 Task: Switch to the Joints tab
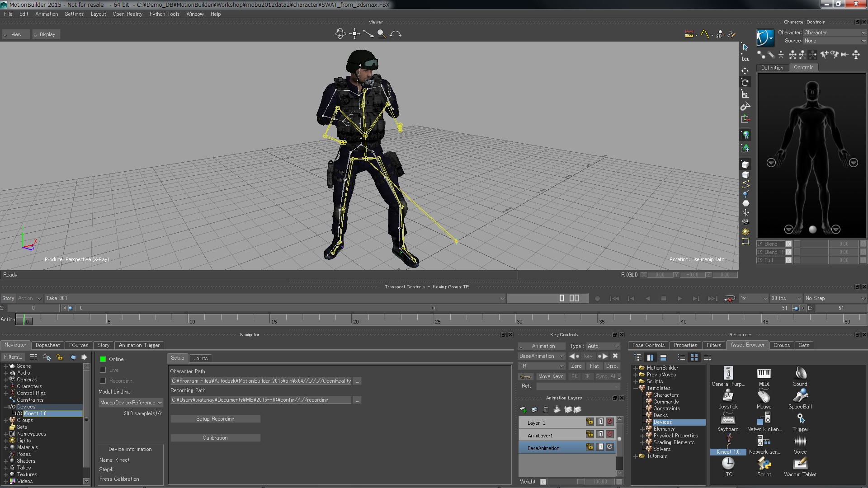point(200,358)
